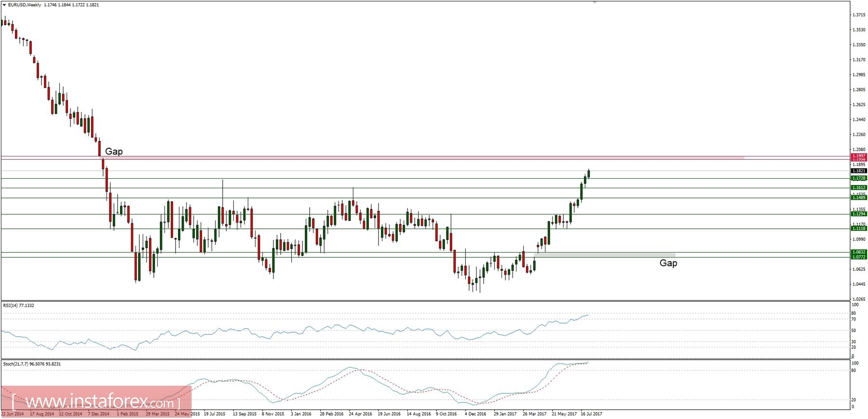Click the green 1.1612 price level tag
The width and height of the screenshot is (868, 419).
point(859,188)
